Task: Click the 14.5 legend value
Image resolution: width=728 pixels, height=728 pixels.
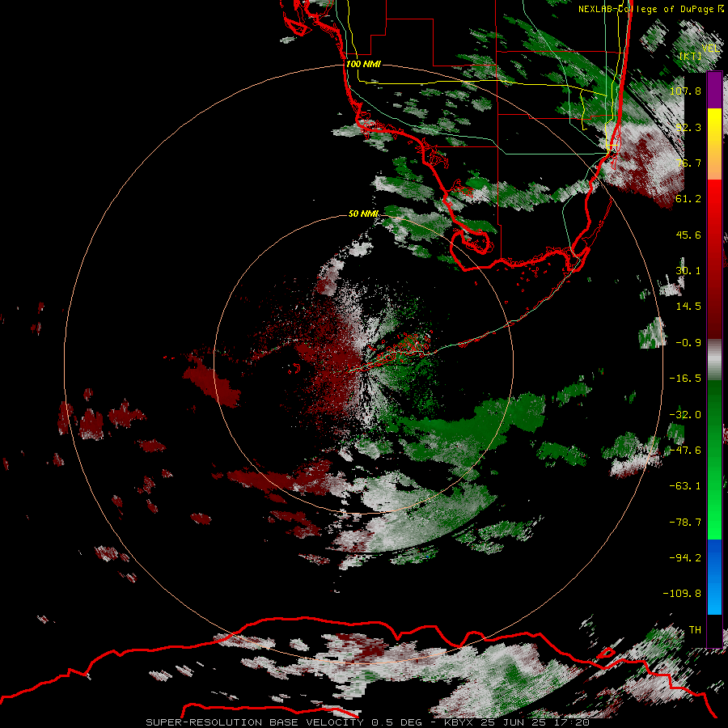Action: point(688,307)
